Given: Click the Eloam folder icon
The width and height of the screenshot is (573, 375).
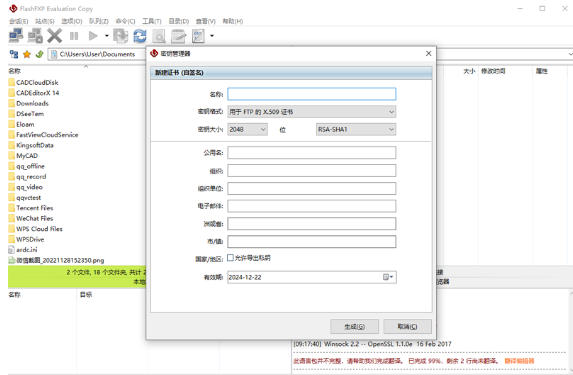Looking at the screenshot, I should click(x=12, y=124).
